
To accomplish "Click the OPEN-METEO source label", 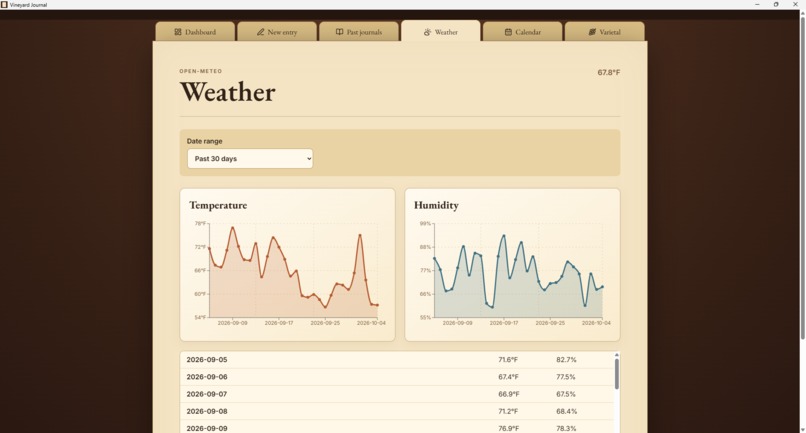I will pyautogui.click(x=200, y=71).
